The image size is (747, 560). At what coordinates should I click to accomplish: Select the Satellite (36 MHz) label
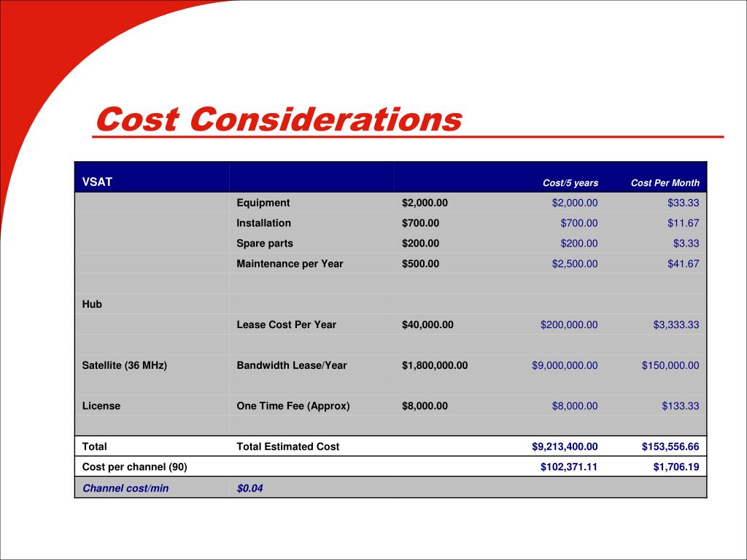pyautogui.click(x=124, y=365)
